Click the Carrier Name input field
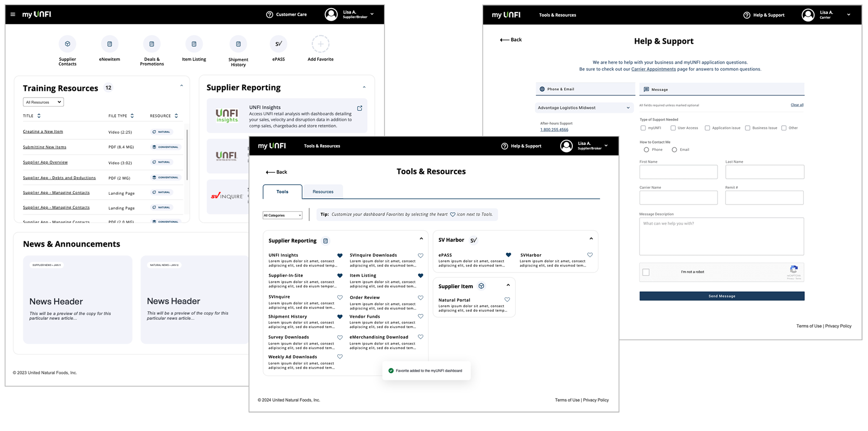This screenshot has height=431, width=868. pos(679,197)
